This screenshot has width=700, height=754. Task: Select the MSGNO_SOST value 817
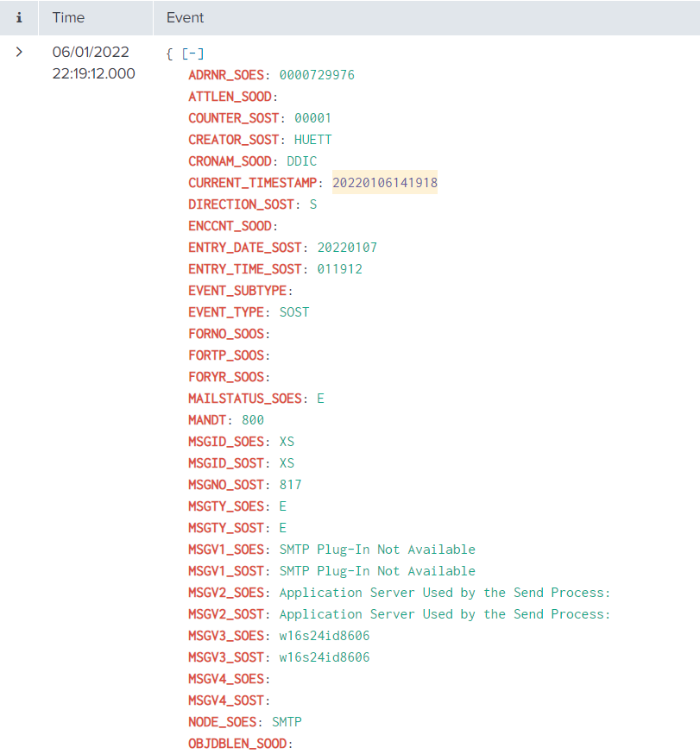(x=290, y=484)
